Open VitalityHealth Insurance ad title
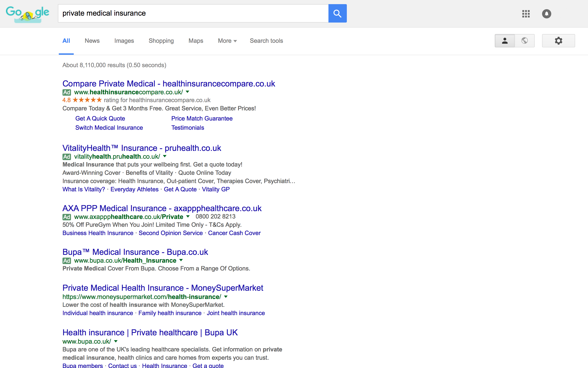Screen dimensions: 588x368 142,148
